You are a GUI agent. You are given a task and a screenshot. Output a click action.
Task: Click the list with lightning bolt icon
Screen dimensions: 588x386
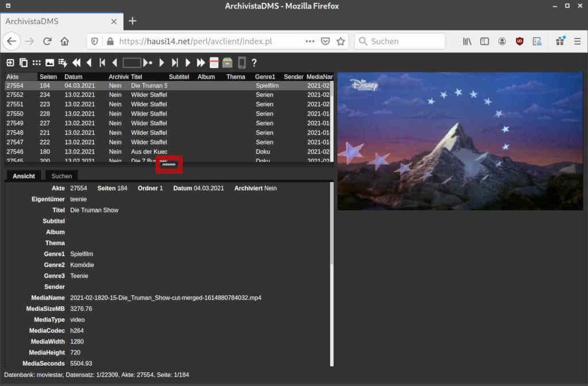pos(63,63)
